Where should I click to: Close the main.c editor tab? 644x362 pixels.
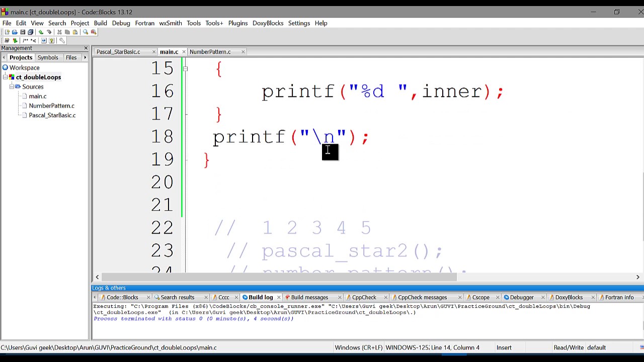[184, 52]
